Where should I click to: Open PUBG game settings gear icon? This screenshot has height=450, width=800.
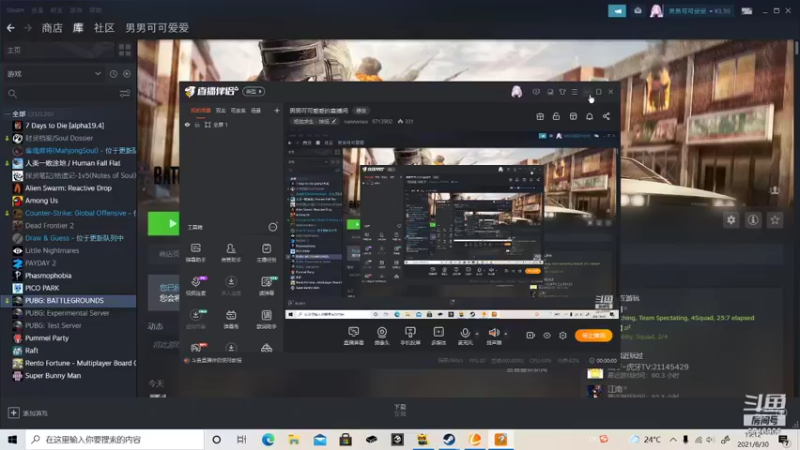pos(731,220)
